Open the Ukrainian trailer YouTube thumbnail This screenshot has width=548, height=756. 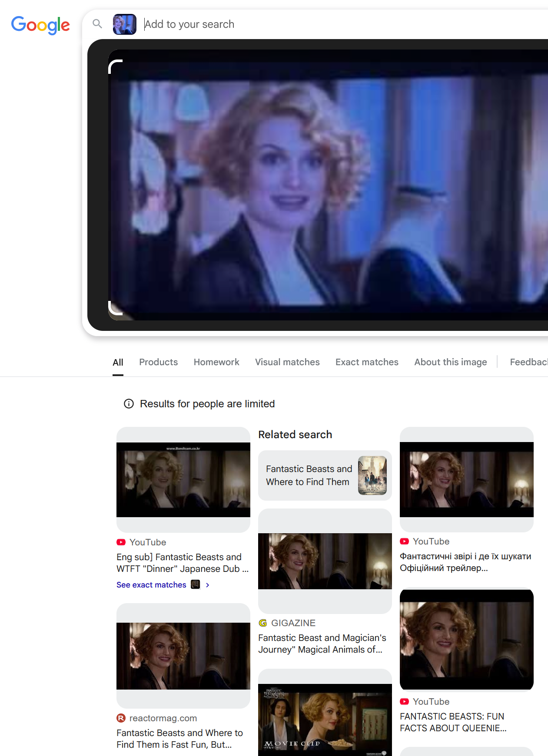coord(467,479)
